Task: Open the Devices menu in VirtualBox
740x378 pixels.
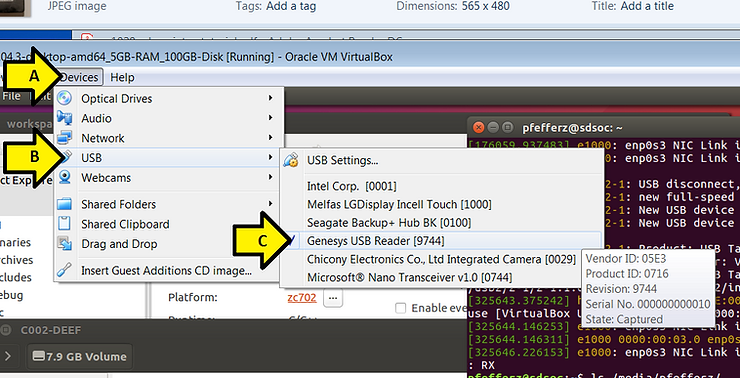Action: (80, 77)
